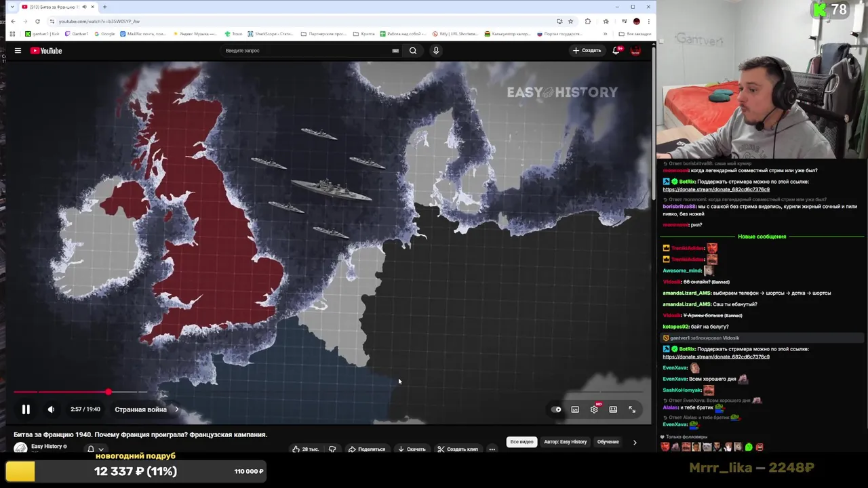Open the Все закладки folder
Viewport: 868px width, 488px height.
635,34
